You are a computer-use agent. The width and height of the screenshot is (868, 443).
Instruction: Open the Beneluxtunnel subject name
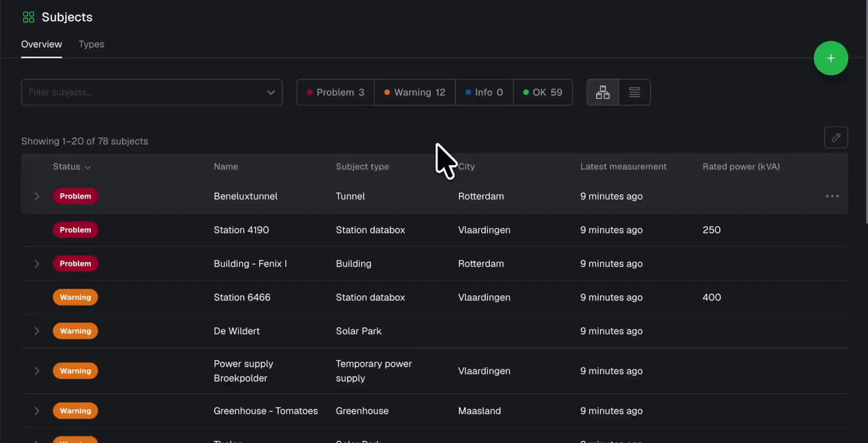point(245,196)
